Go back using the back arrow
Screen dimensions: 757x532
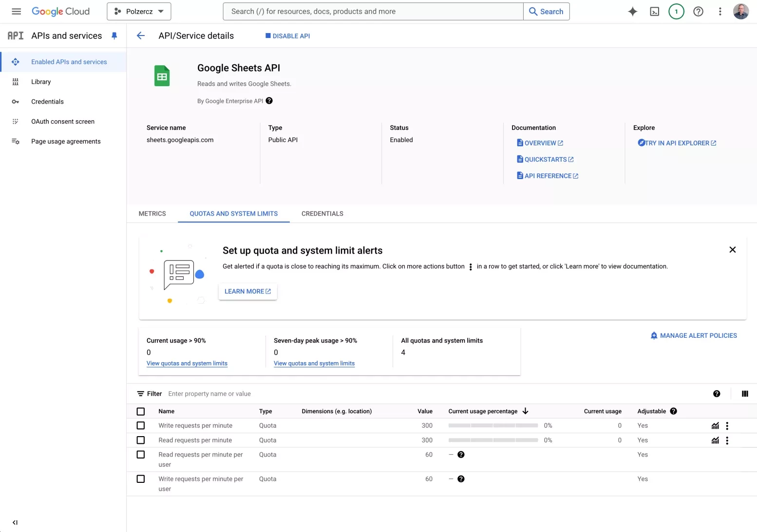tap(141, 36)
